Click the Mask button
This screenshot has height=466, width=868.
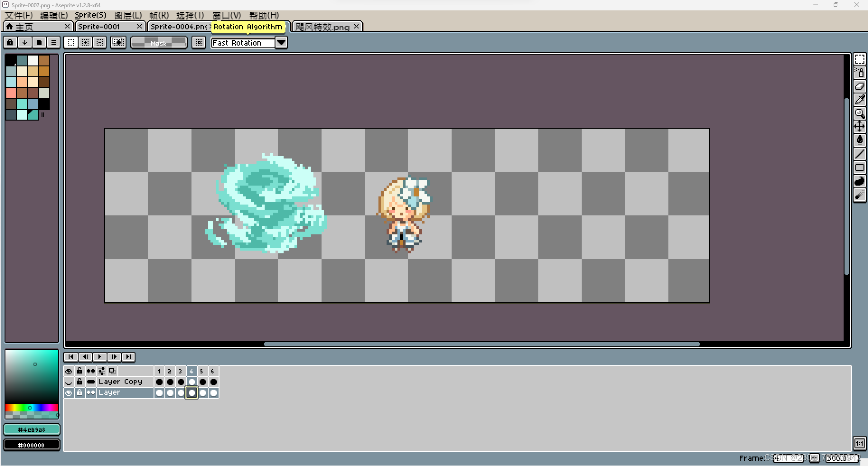[159, 43]
